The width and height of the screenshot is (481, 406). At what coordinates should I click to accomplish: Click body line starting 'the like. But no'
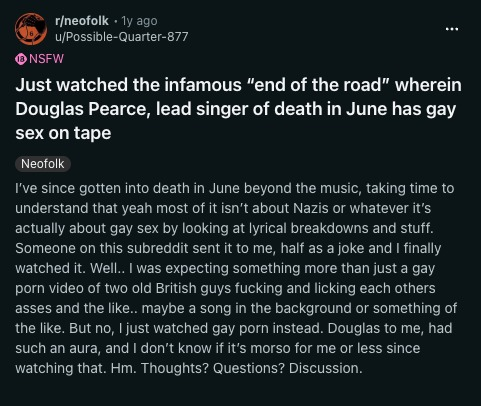click(234, 328)
